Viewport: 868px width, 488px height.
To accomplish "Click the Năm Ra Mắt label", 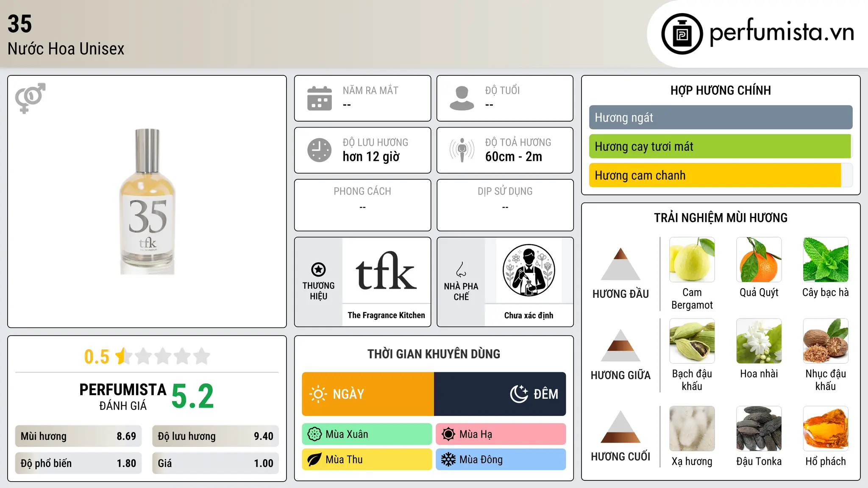I will [370, 90].
